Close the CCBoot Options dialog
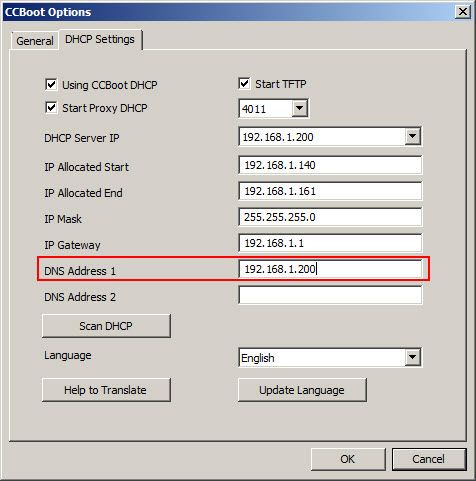The height and width of the screenshot is (481, 476). (x=463, y=12)
